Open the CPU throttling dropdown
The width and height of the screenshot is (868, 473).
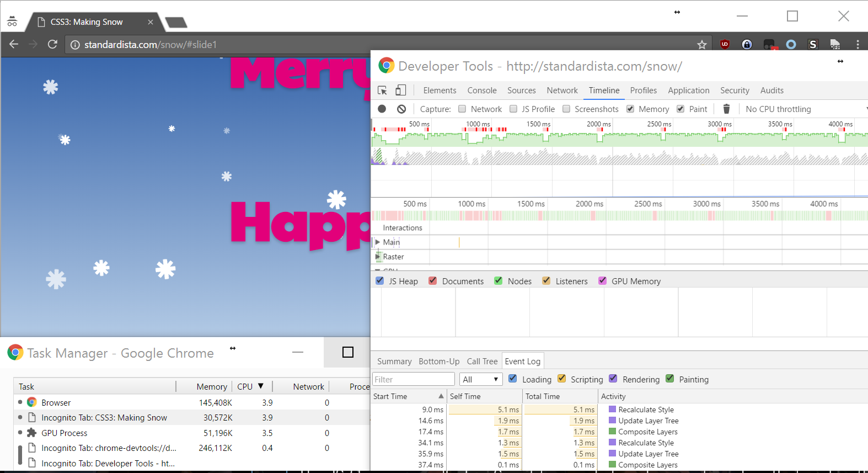(x=806, y=109)
